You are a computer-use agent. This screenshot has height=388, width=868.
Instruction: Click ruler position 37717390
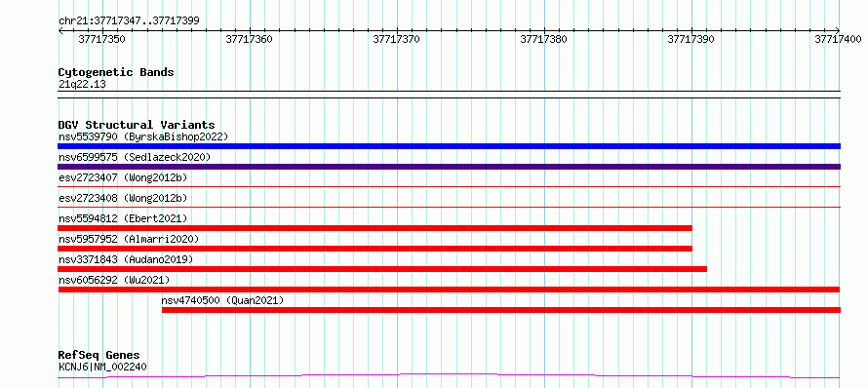(690, 39)
